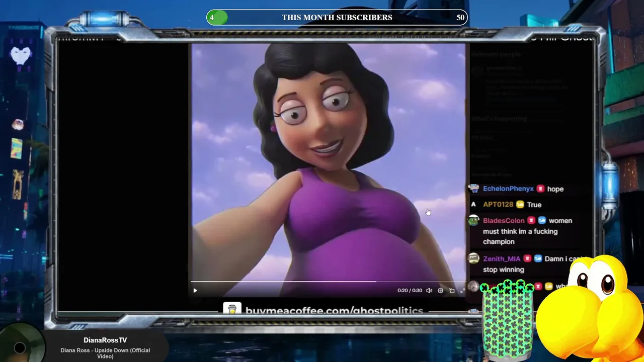The image size is (644, 362).
Task: Play the embedded video
Action: point(195,290)
